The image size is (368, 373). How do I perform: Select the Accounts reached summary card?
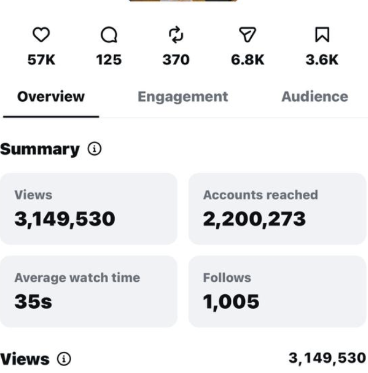pyautogui.click(x=277, y=209)
